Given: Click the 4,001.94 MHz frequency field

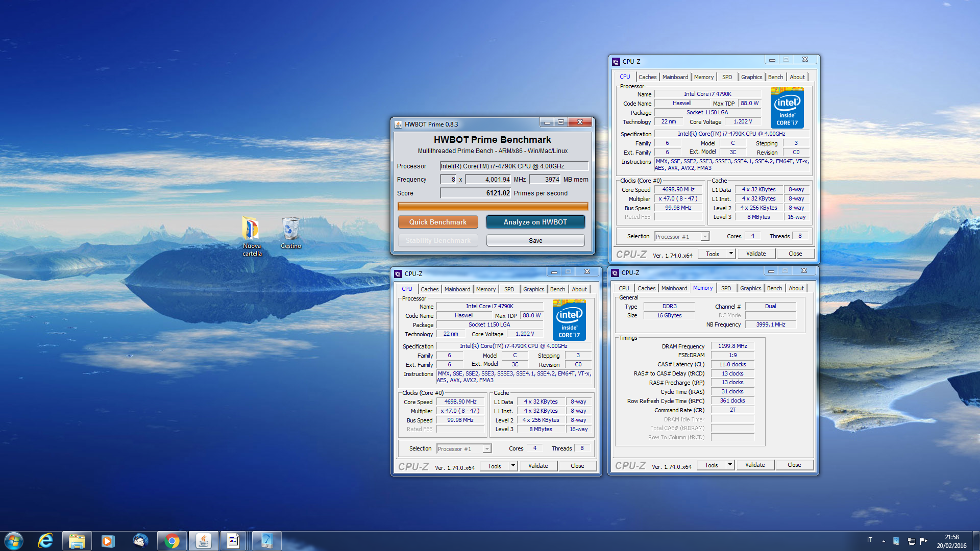Looking at the screenshot, I should coord(488,179).
